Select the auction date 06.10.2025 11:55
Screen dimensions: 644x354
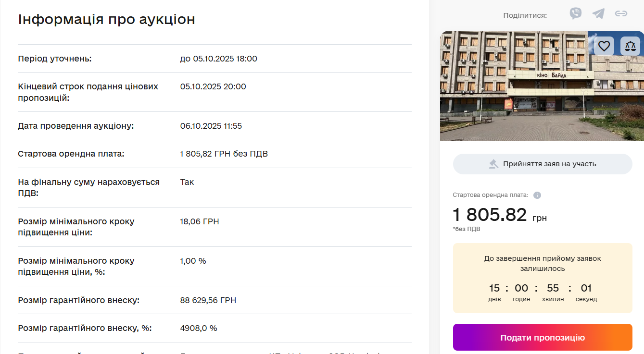point(211,126)
